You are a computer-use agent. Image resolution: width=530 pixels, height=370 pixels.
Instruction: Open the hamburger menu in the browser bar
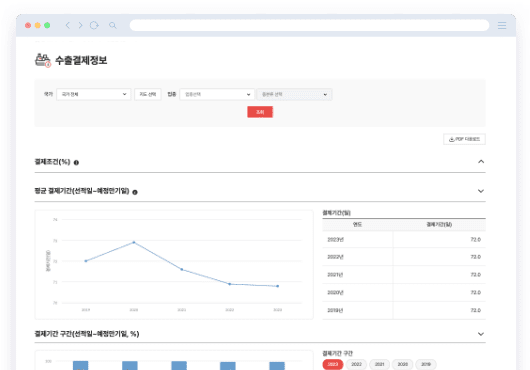pos(502,25)
